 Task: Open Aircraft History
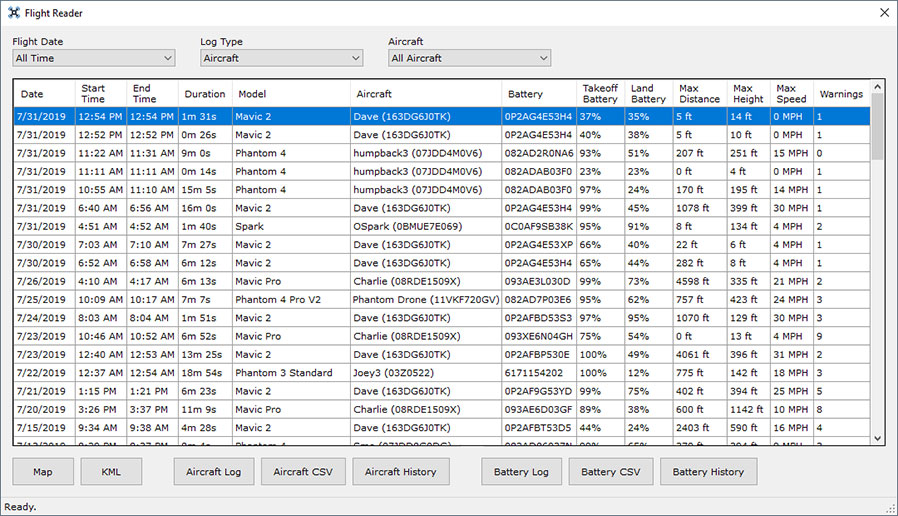[x=401, y=472]
